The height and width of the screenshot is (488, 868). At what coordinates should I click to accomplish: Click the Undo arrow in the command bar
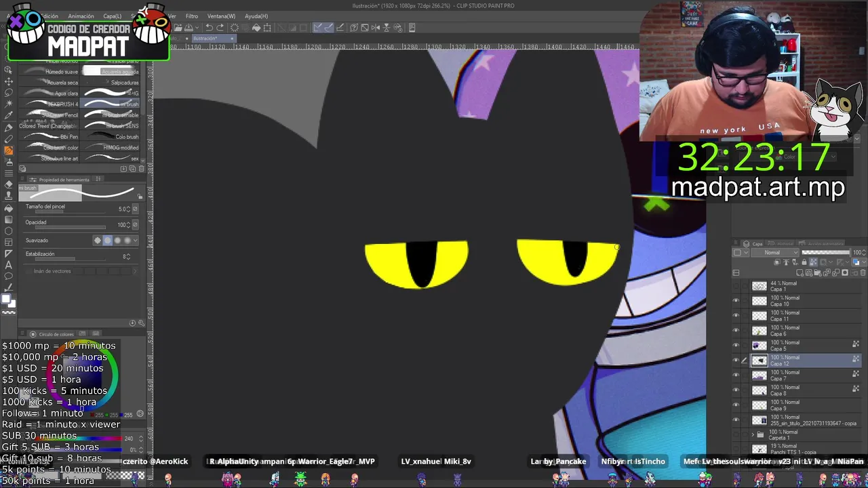[209, 28]
